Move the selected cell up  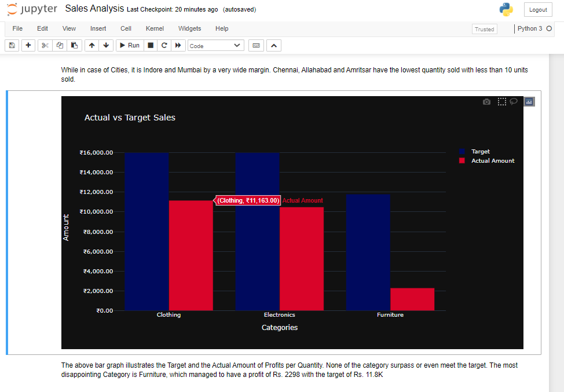(x=91, y=45)
